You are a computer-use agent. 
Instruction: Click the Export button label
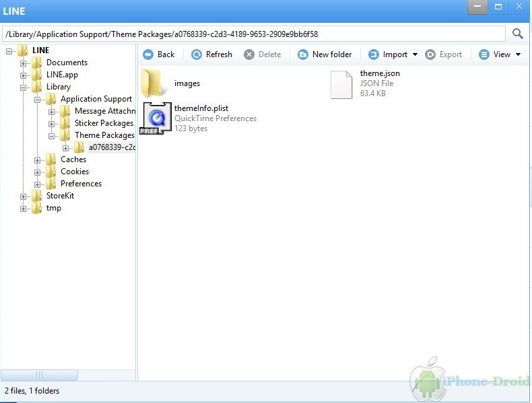[451, 54]
